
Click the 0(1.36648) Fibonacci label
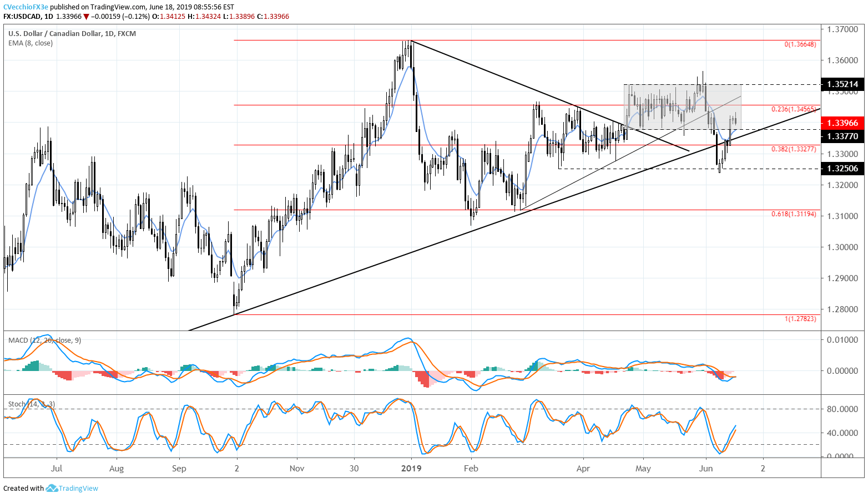(800, 44)
